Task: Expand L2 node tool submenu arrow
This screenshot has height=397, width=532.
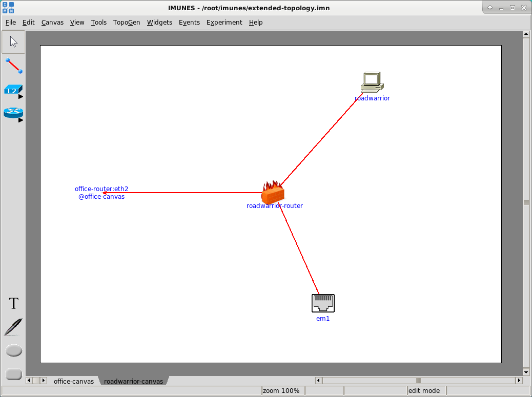Action: pos(21,97)
